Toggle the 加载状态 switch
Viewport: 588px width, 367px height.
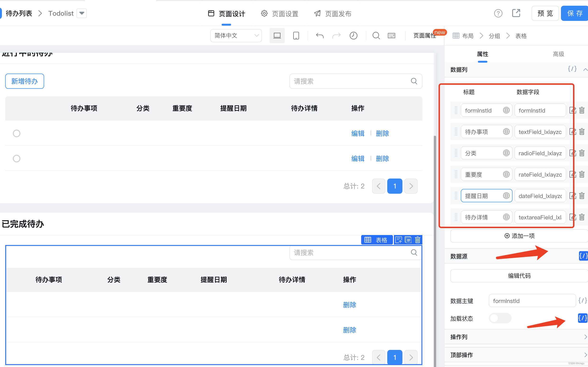(500, 318)
